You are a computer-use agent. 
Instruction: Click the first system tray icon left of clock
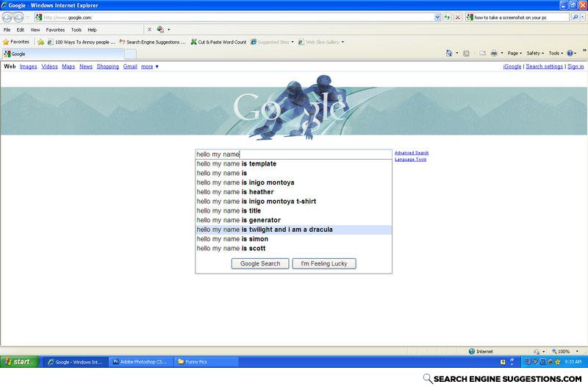tap(528, 362)
